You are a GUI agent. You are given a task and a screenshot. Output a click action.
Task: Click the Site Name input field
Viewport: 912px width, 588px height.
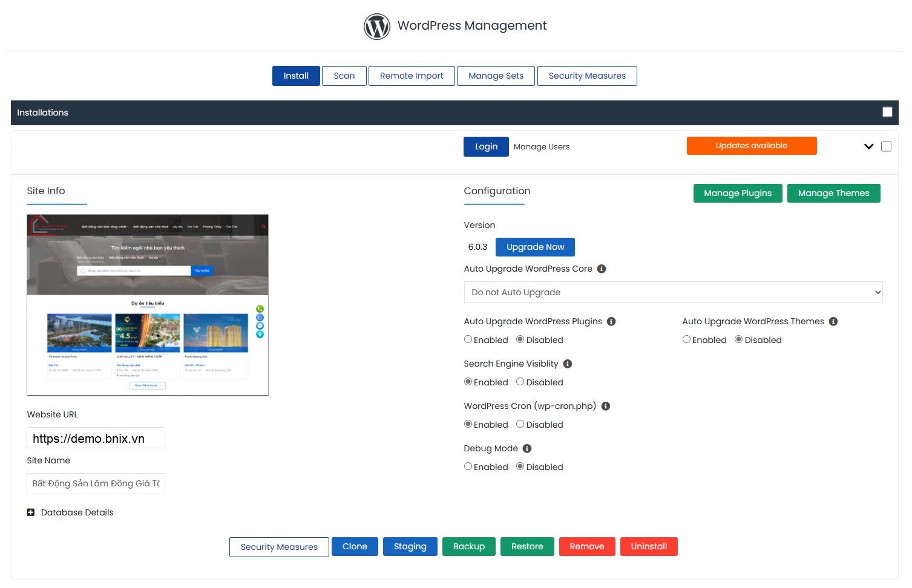pyautogui.click(x=96, y=483)
